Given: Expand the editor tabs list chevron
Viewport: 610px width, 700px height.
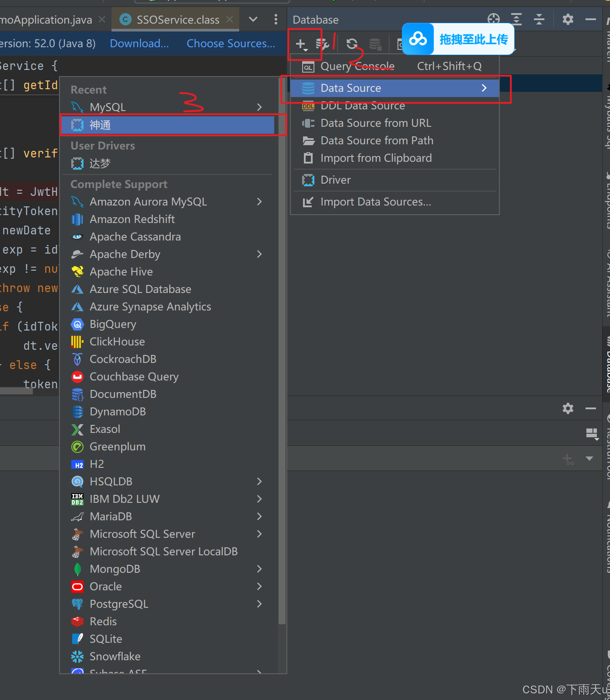Looking at the screenshot, I should coord(253,19).
